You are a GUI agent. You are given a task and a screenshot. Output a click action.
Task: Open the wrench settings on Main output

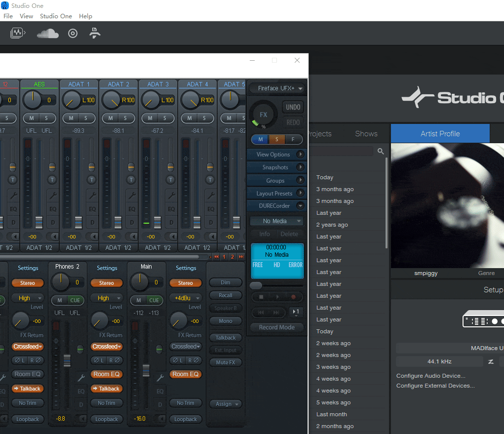pos(160,378)
